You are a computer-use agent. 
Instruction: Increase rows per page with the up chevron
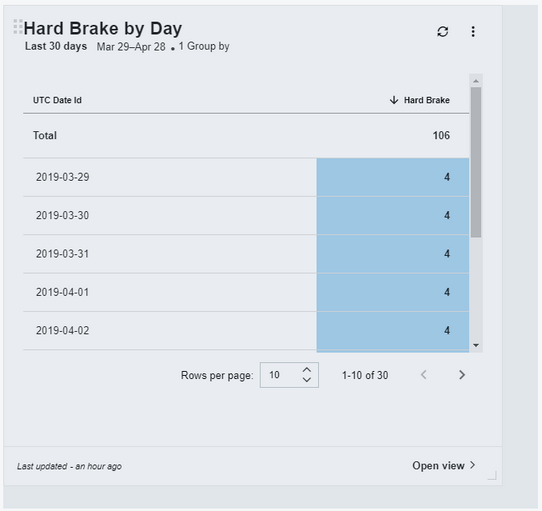[307, 370]
